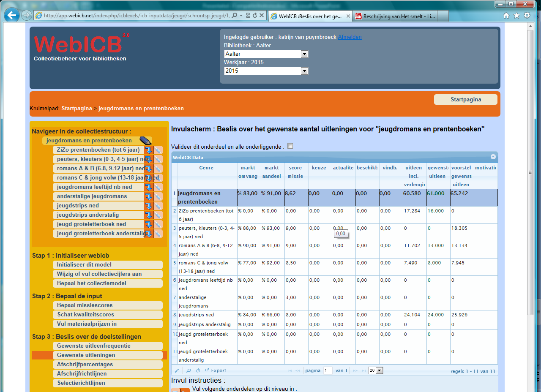Click the edit pencil for anderstalige jeugdromans
This screenshot has width=541, height=392.
(158, 196)
